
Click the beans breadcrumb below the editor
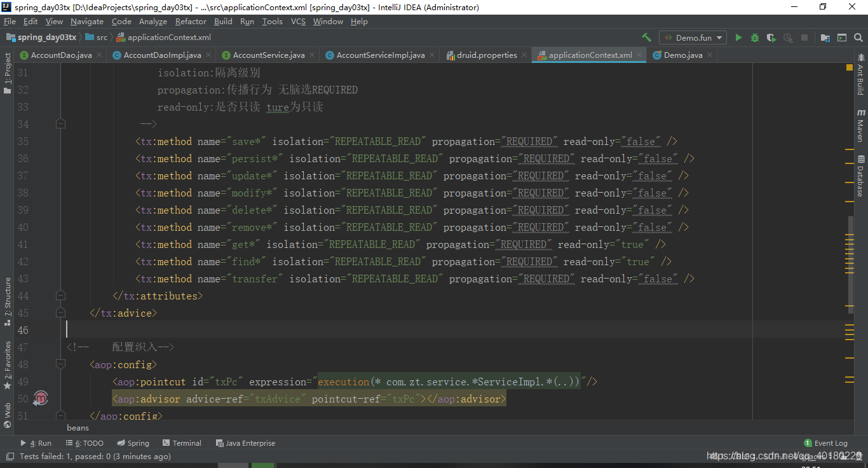[78, 427]
